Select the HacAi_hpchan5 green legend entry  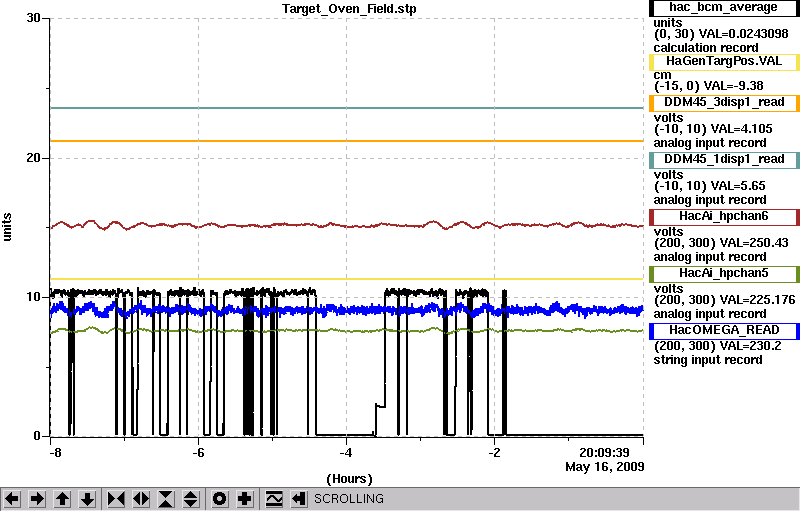pyautogui.click(x=724, y=274)
